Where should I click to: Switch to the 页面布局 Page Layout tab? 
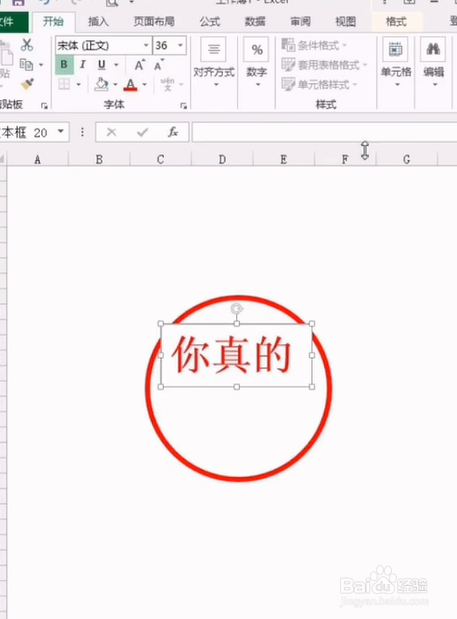[x=154, y=21]
